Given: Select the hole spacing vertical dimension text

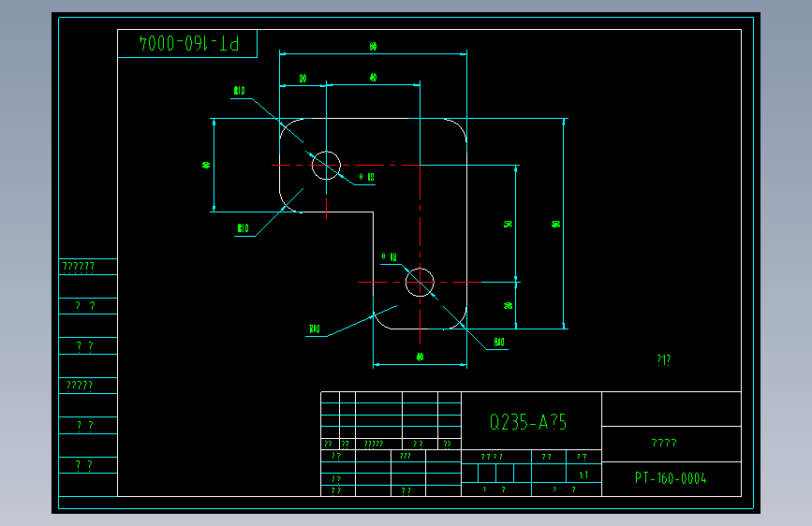Looking at the screenshot, I should pos(508,225).
